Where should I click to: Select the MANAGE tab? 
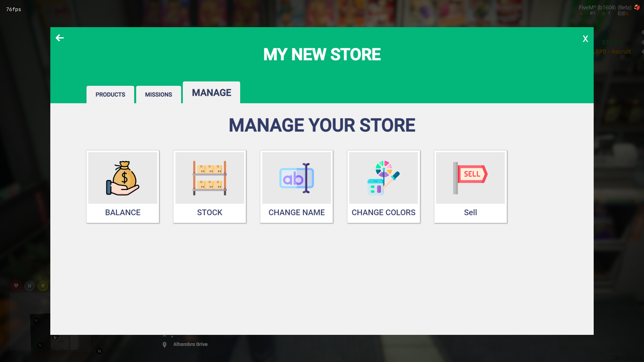(211, 93)
